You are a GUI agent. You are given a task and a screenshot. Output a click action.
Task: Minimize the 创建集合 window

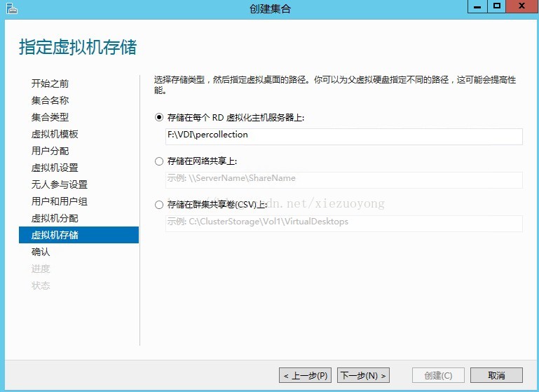click(x=477, y=6)
